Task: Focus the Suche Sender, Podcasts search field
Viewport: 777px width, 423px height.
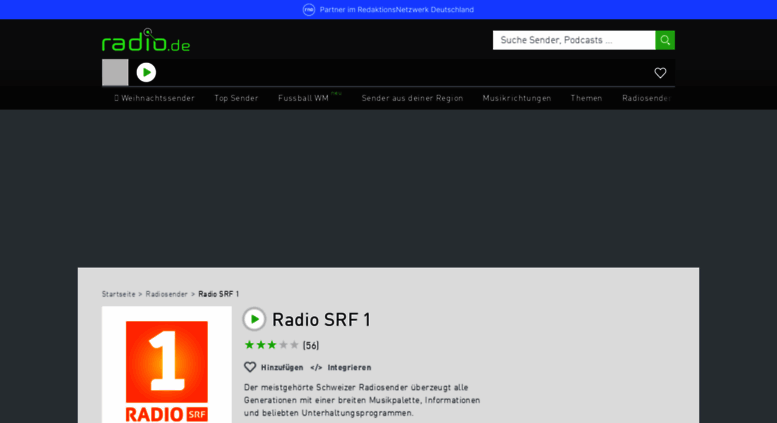Action: click(574, 40)
